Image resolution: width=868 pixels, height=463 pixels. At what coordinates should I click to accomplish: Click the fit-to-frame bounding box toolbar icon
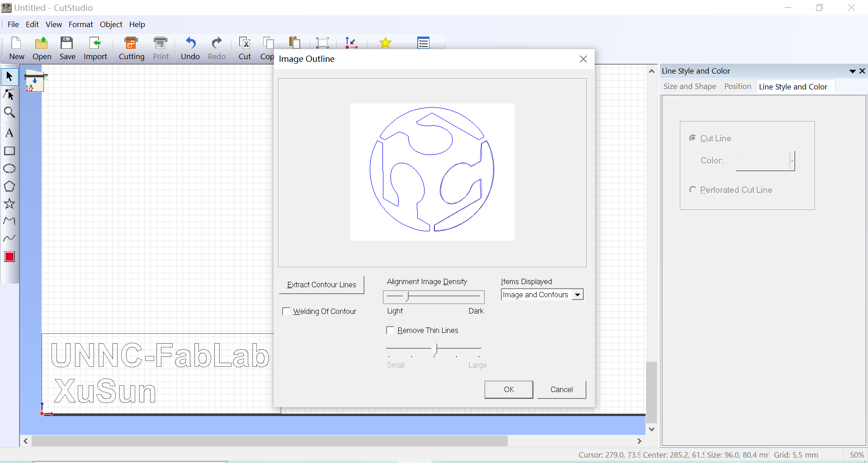[323, 43]
